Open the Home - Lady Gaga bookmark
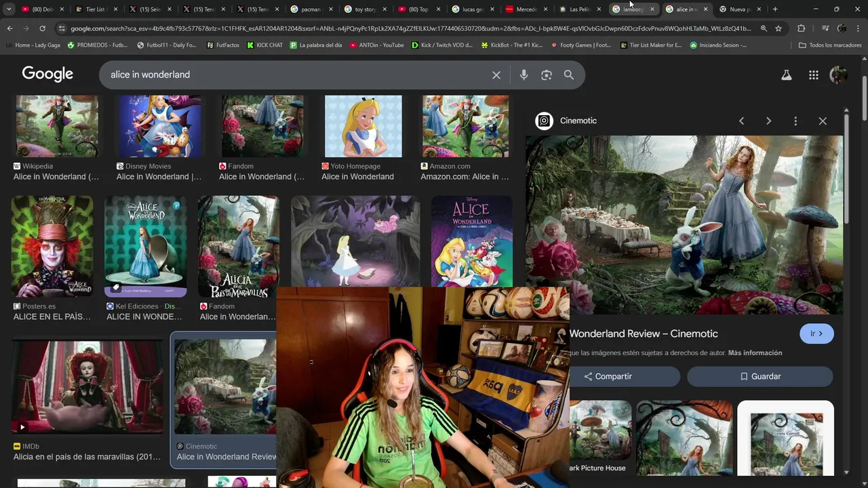This screenshot has width=868, height=488. [x=33, y=45]
